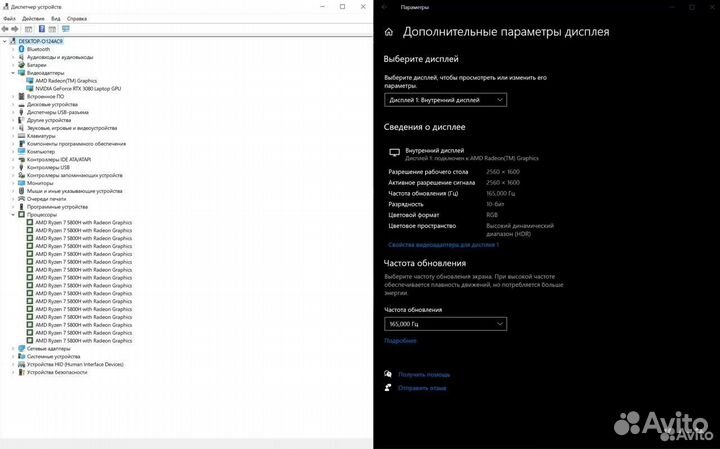Screen dimensions: 720x449
Task: Click the scan for hardware changes icon
Action: tap(66, 29)
